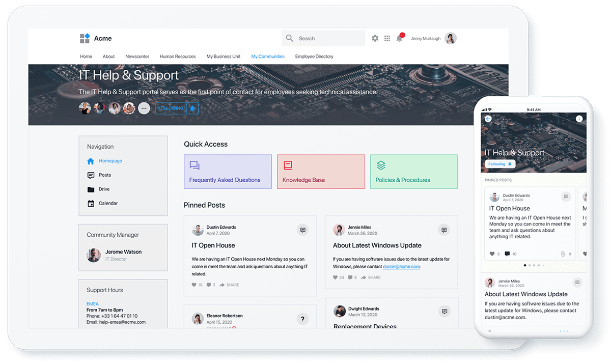Click the comment icon on Replacement Devices post
This screenshot has width=611, height=364.
point(445,312)
